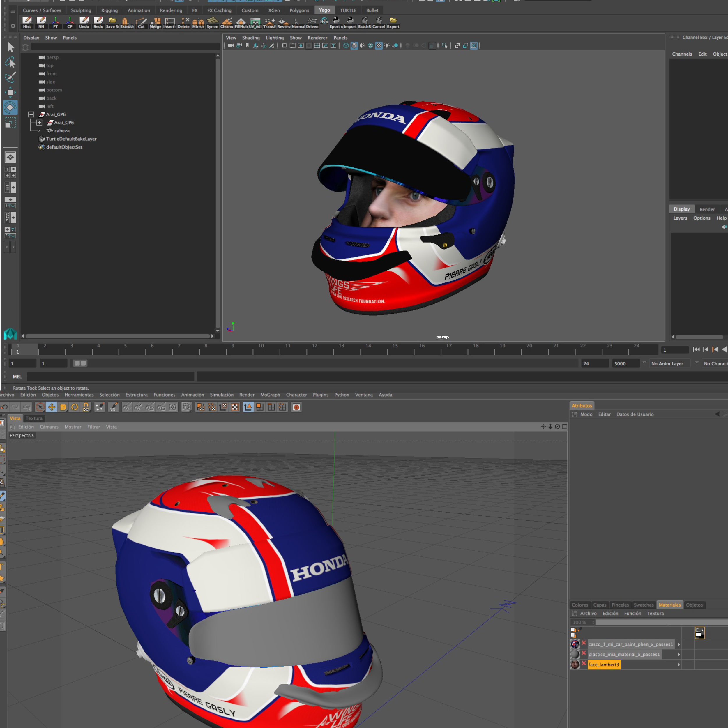Select the cabeza node in outliner
728x728 pixels.
click(x=62, y=131)
